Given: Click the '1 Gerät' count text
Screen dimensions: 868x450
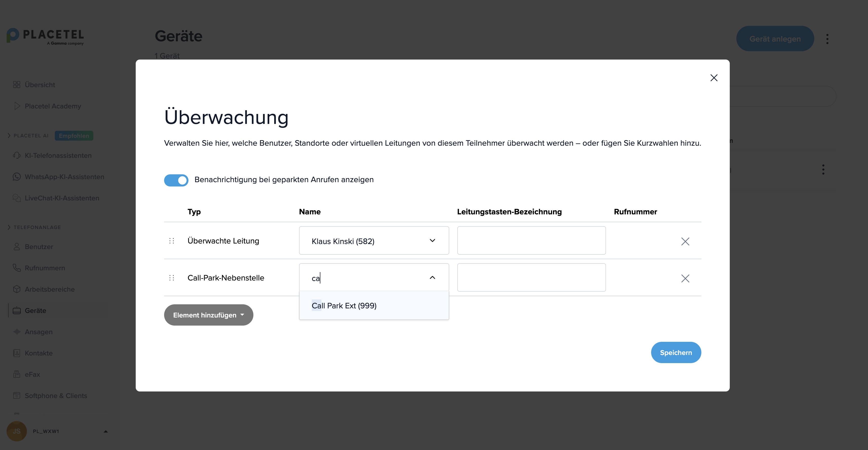Looking at the screenshot, I should tap(167, 56).
